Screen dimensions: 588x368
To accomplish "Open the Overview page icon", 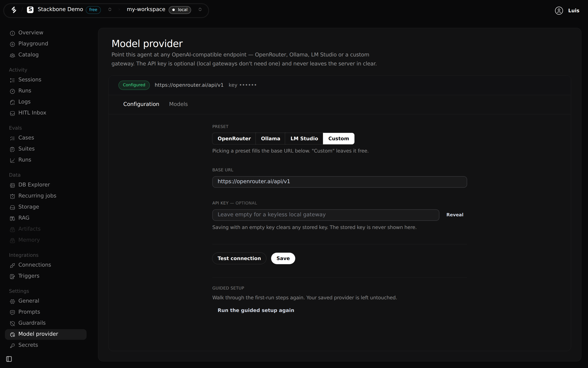I will (12, 33).
